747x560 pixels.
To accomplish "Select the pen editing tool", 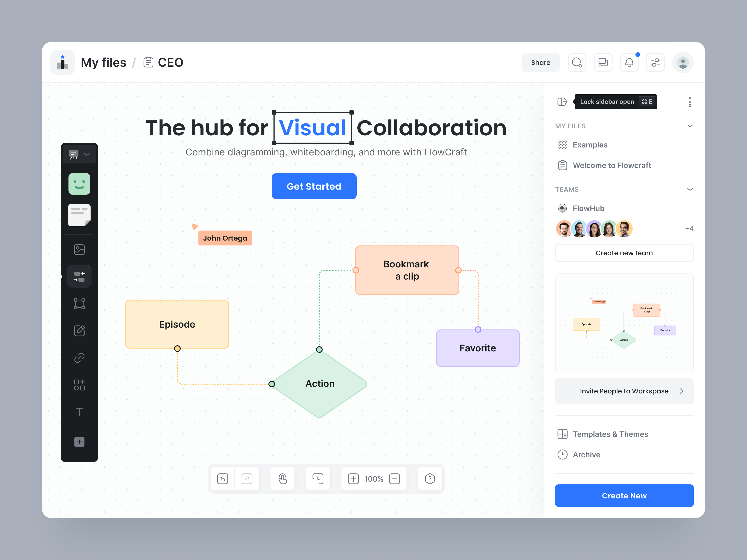I will (79, 331).
